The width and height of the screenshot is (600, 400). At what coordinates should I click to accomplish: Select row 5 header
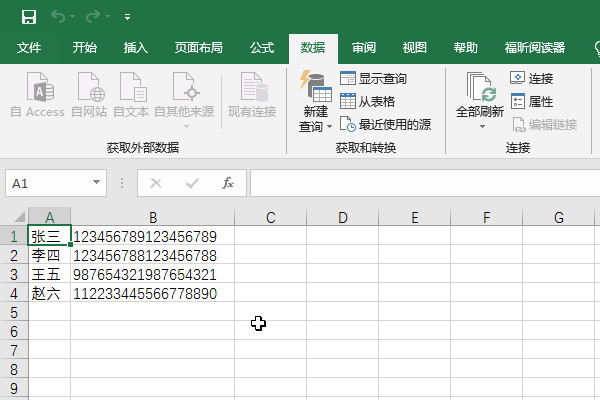pos(14,313)
